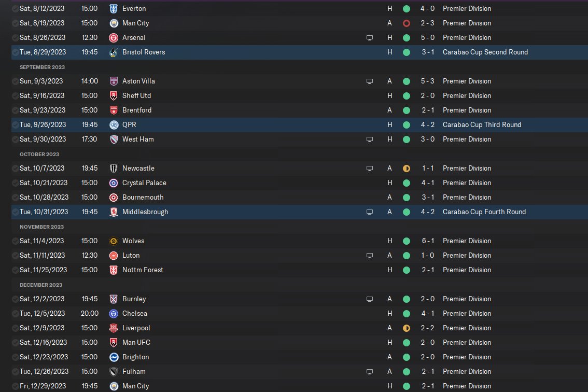Toggle the check circle beside Tue, 9/26/2023
The image size is (588, 392).
(x=15, y=125)
